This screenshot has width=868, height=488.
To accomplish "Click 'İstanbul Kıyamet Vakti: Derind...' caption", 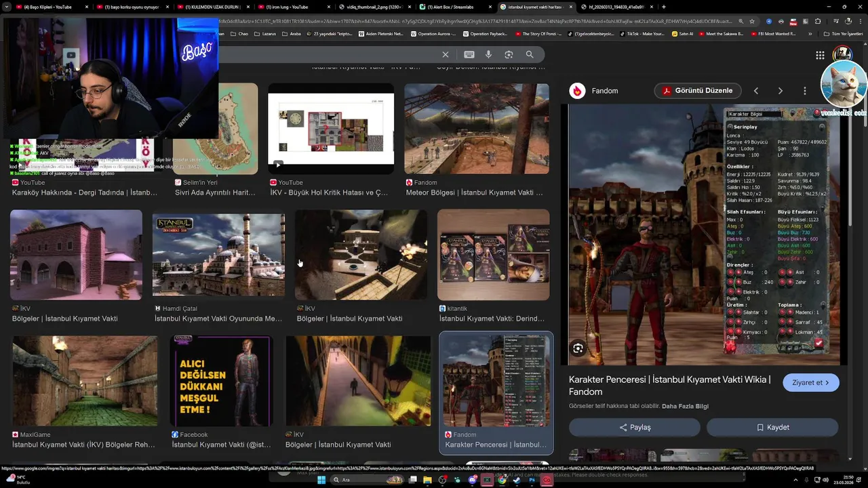I will click(492, 319).
